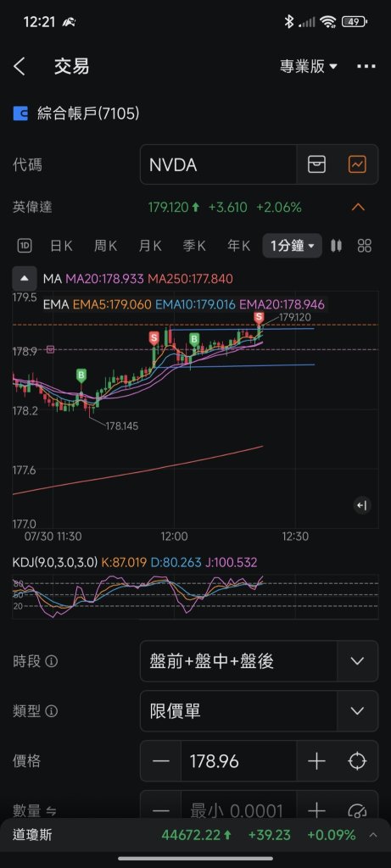Image resolution: width=391 pixels, height=868 pixels.
Task: Collapse the quote chart with orange chevron
Action: (x=358, y=208)
